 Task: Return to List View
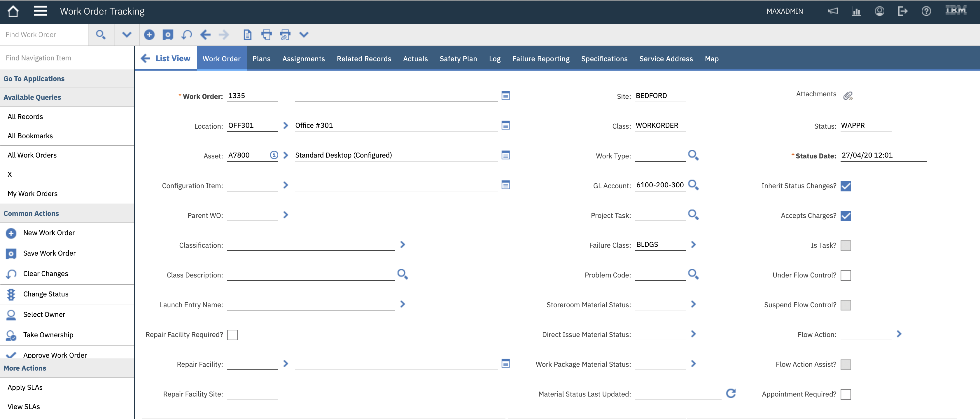[166, 59]
